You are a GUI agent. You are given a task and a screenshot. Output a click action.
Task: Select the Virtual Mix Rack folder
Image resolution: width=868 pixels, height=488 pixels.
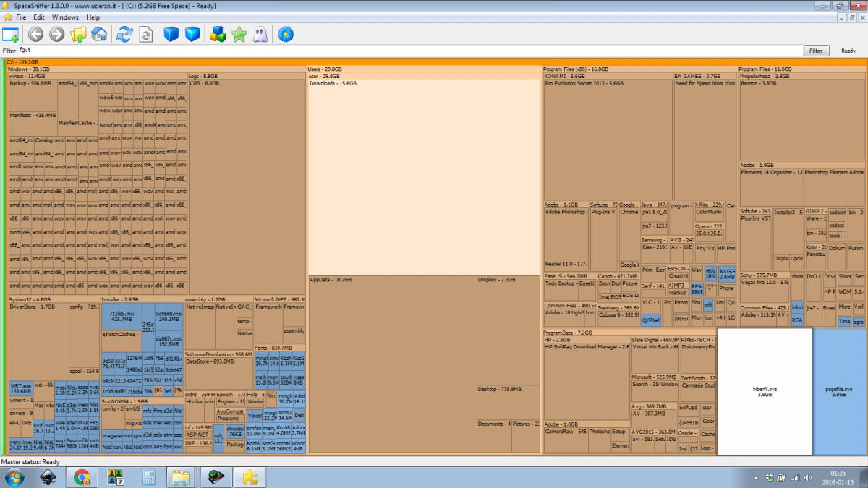[655, 358]
